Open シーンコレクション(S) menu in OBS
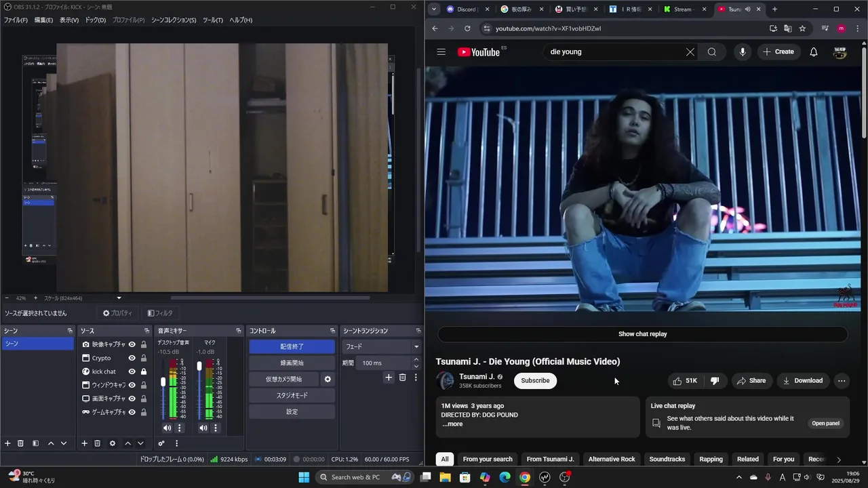The height and width of the screenshot is (488, 868). pyautogui.click(x=174, y=20)
